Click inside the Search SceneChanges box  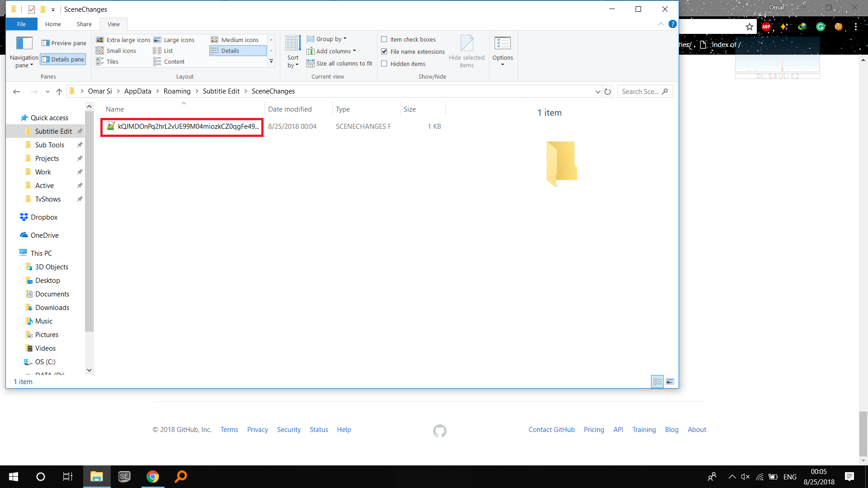(642, 91)
